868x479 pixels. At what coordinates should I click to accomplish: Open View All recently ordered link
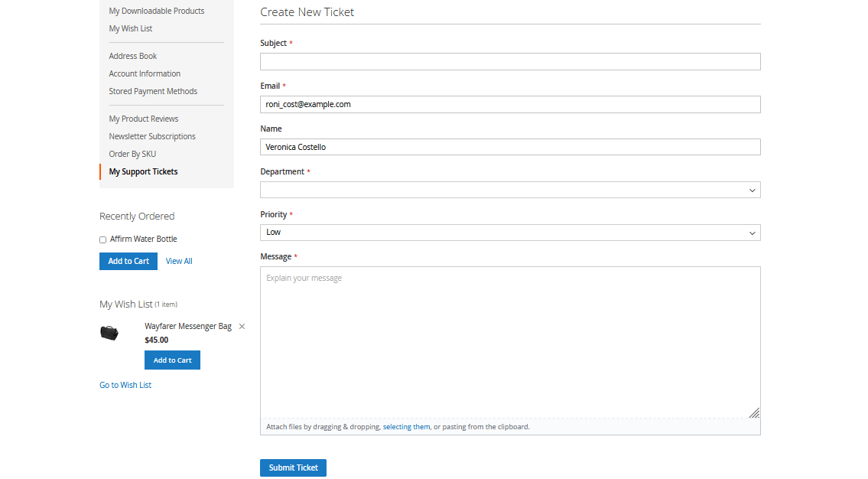179,262
